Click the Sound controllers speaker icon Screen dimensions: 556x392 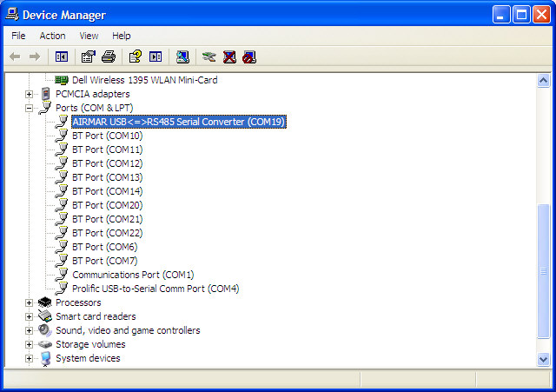[x=45, y=330]
